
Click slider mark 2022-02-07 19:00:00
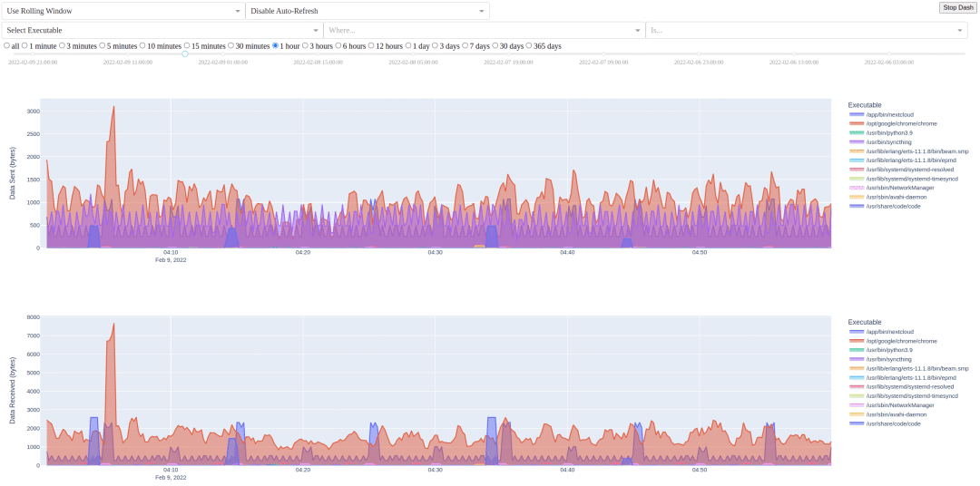pos(508,63)
